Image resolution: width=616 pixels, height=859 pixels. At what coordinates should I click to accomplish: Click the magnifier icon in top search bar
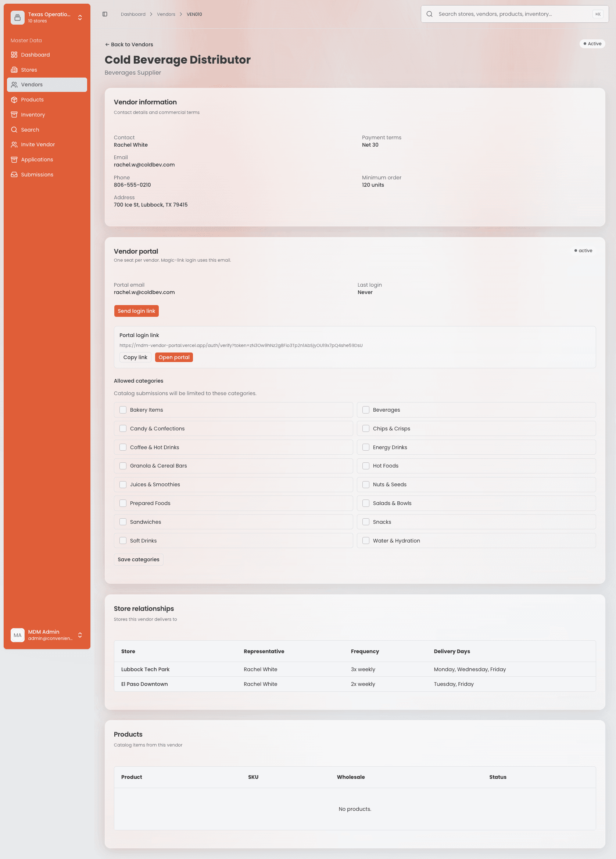(429, 14)
